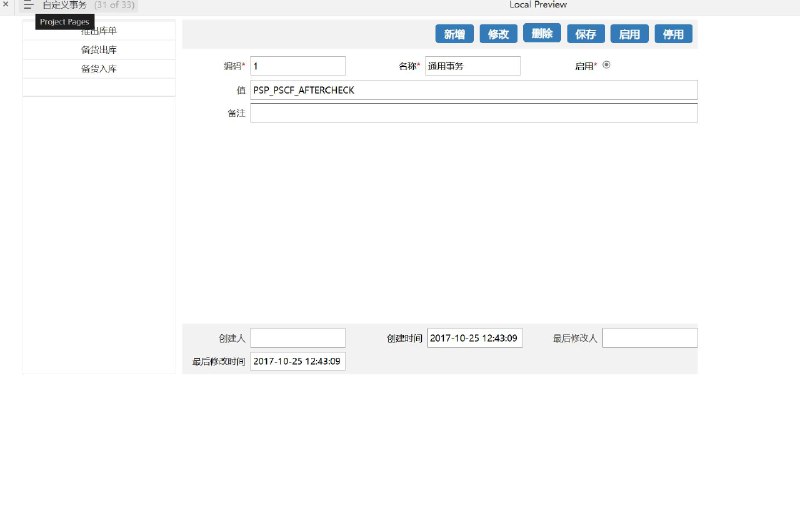The width and height of the screenshot is (800, 526).
Task: Click the 创建时间 date field
Action: (x=474, y=338)
